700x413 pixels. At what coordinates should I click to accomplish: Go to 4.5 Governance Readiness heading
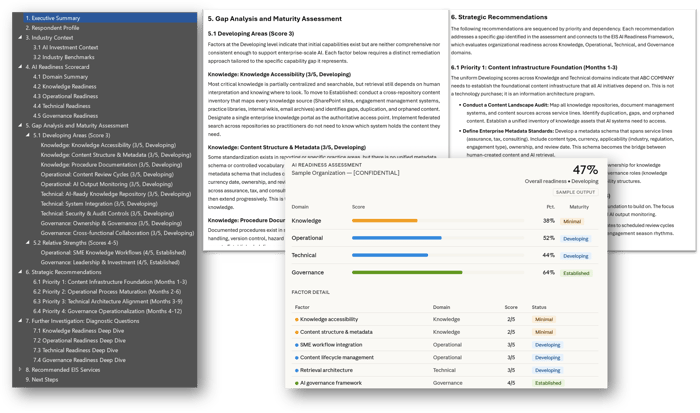(70, 116)
